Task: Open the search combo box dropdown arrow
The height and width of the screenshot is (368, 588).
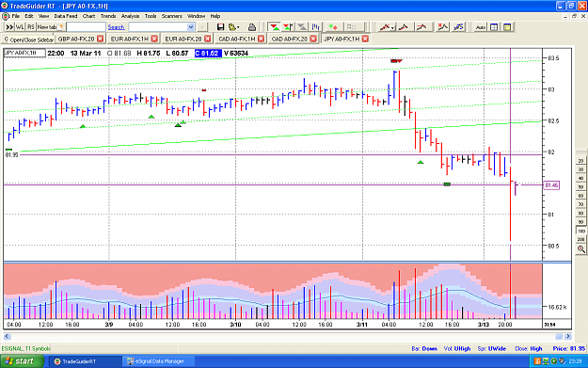Action: (x=190, y=27)
